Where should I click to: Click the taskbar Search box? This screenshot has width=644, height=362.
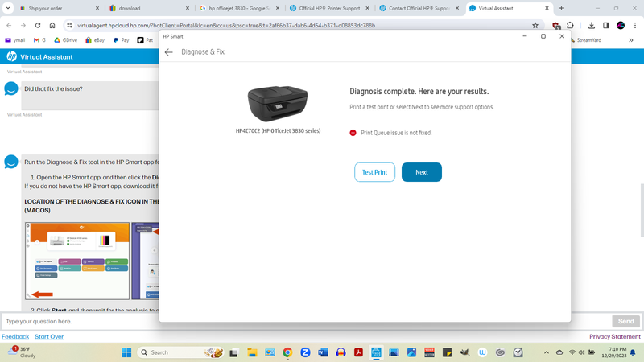180,352
